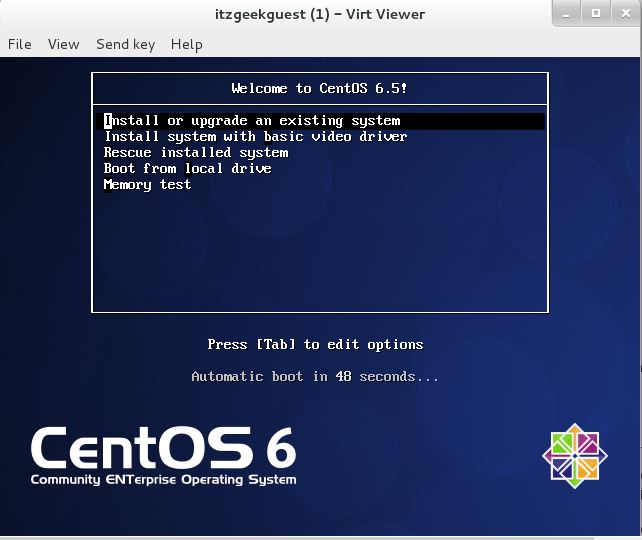Click the large 'CentOS 6' logo text
Screen dimensions: 642x540
pyautogui.click(x=163, y=448)
